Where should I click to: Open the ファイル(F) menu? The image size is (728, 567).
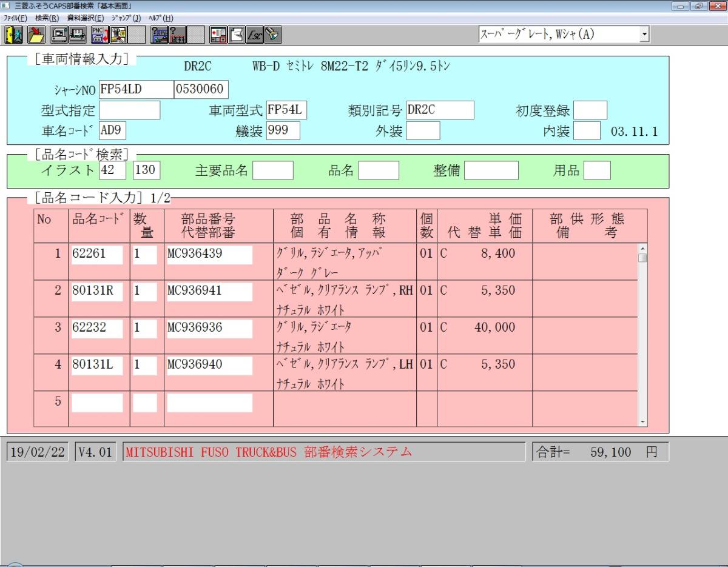pos(15,18)
